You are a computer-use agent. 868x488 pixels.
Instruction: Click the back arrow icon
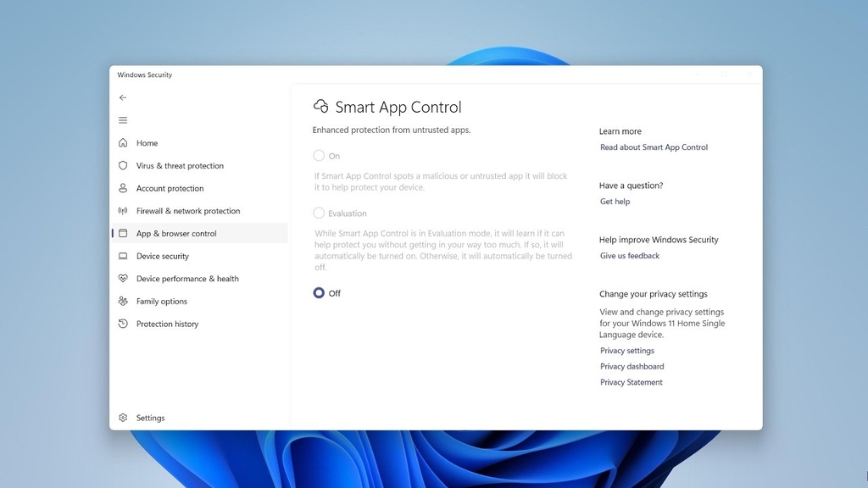click(123, 97)
